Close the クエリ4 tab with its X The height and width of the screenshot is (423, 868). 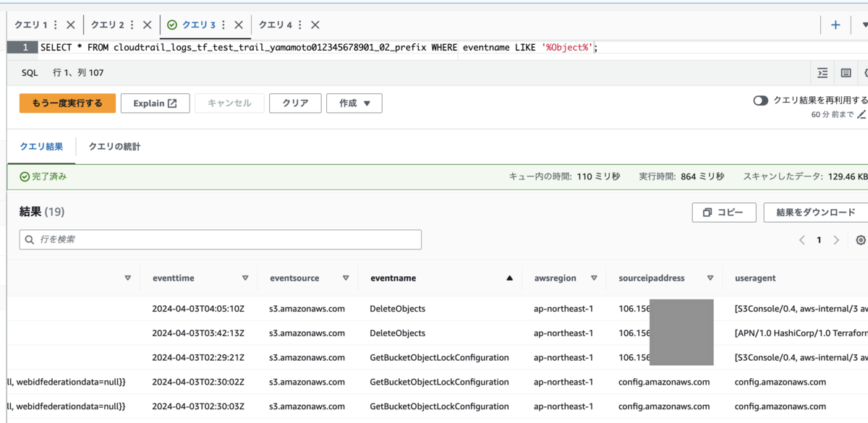click(x=315, y=25)
